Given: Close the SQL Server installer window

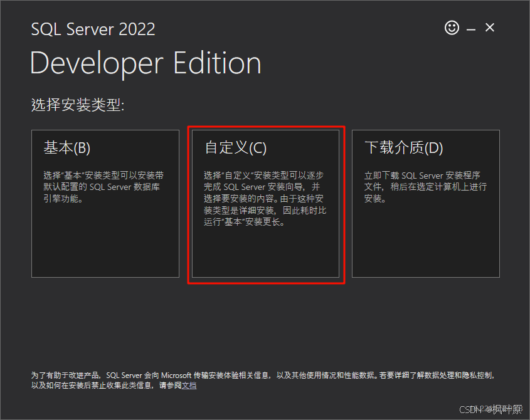Looking at the screenshot, I should click(x=490, y=28).
